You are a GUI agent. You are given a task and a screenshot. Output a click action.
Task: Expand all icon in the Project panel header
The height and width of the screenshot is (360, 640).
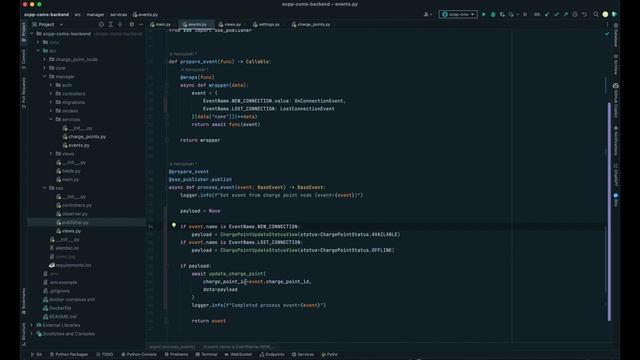tap(111, 24)
